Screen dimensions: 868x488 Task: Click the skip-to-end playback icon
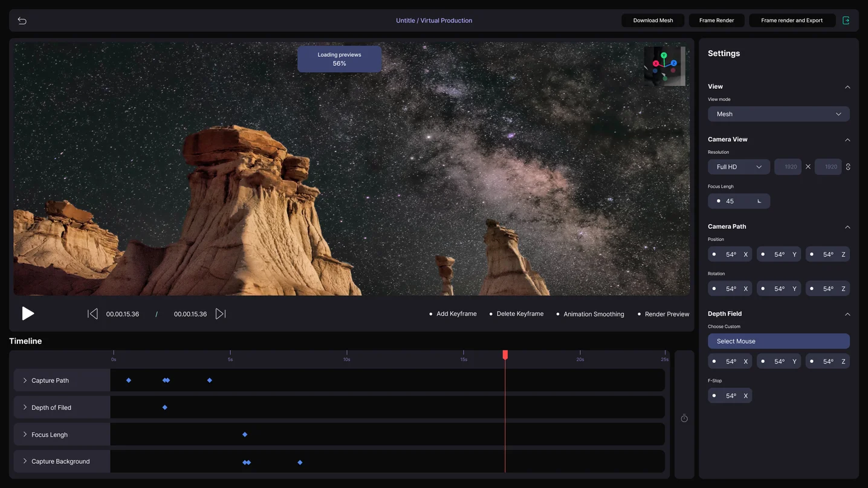pyautogui.click(x=220, y=313)
